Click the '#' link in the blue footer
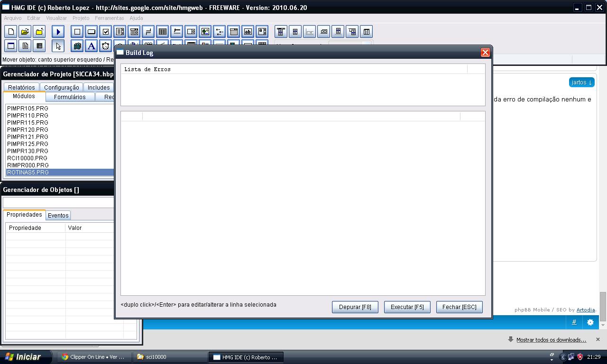 (x=574, y=322)
